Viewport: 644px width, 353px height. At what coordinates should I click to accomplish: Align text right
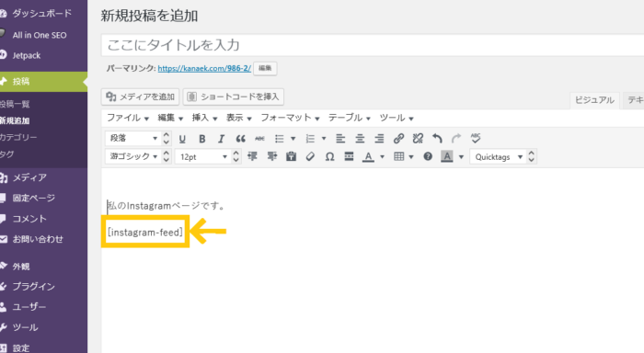point(379,139)
